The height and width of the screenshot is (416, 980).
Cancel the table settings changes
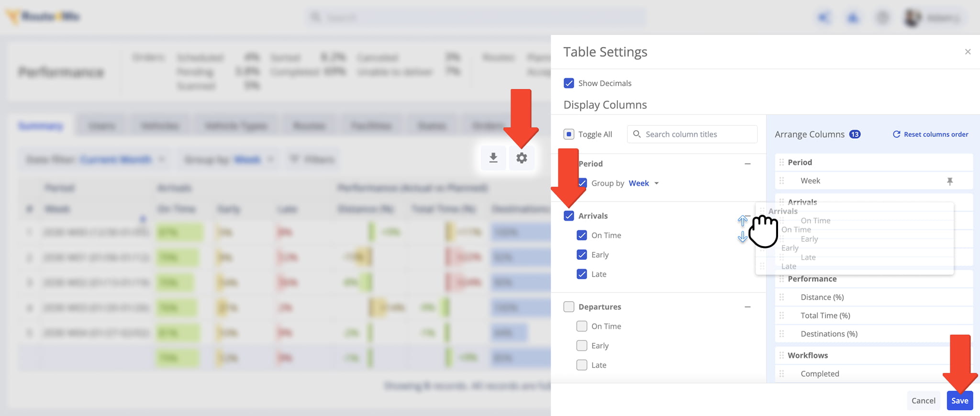click(923, 401)
